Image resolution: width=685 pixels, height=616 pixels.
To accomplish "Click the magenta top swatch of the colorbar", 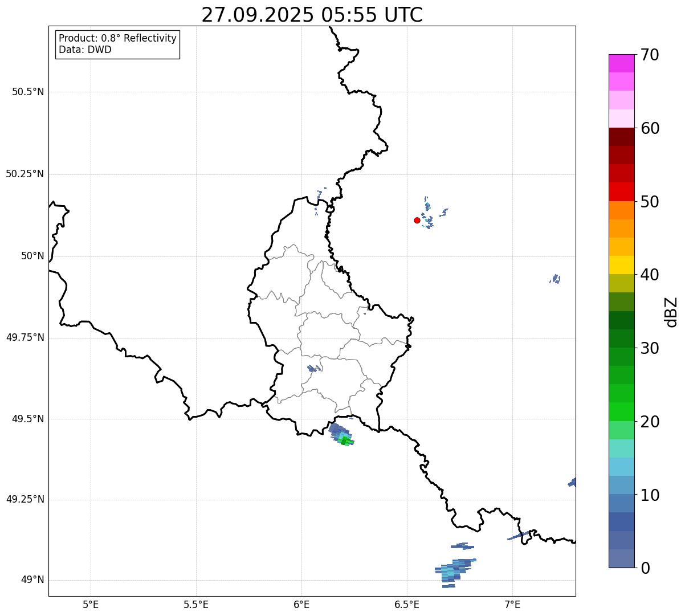I will [x=622, y=63].
